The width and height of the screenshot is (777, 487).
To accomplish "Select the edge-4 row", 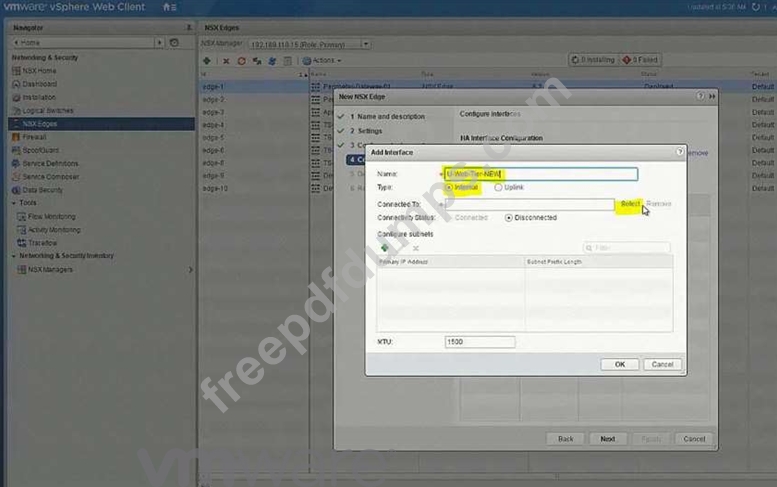I will [x=254, y=125].
